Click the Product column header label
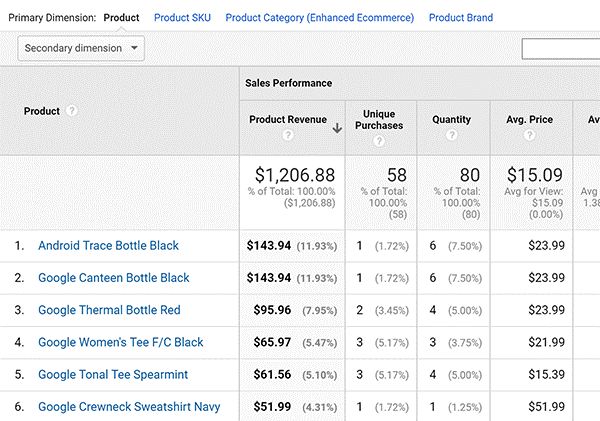This screenshot has height=421, width=600. (42, 111)
